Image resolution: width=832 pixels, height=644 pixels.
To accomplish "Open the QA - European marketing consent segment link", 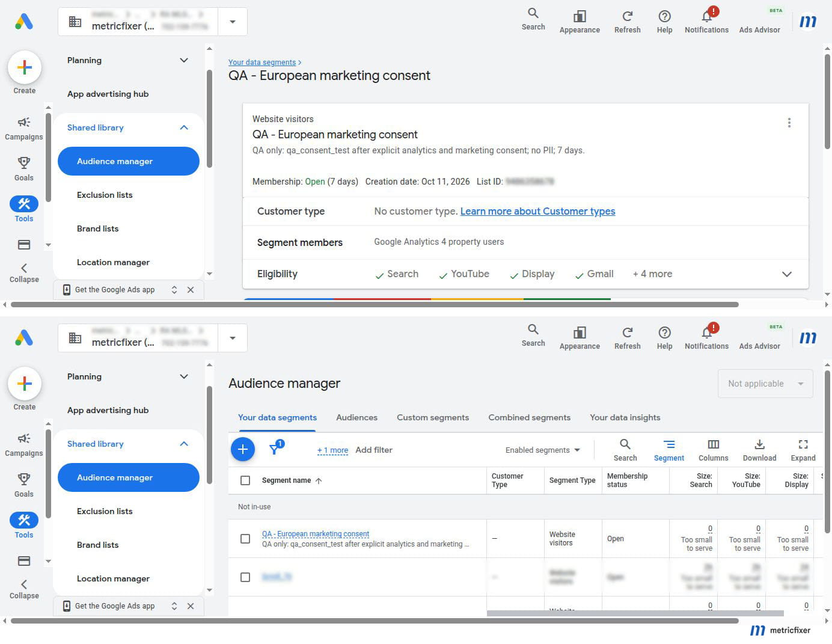I will coord(316,534).
